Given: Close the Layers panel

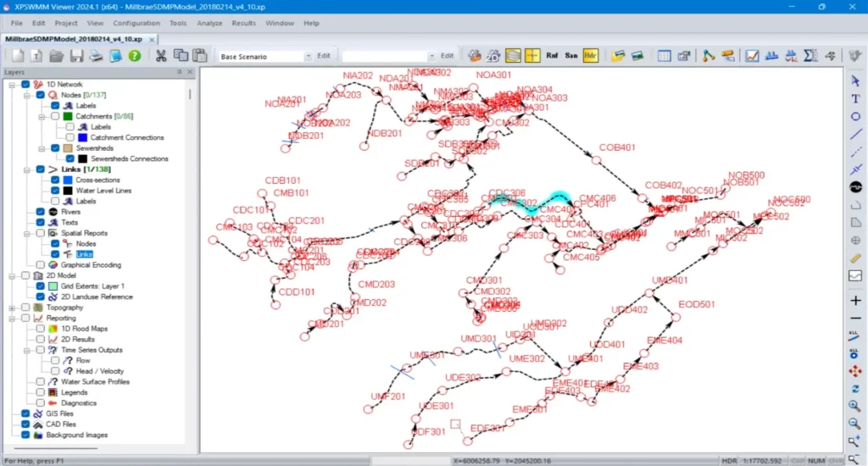Looking at the screenshot, I should (x=190, y=72).
